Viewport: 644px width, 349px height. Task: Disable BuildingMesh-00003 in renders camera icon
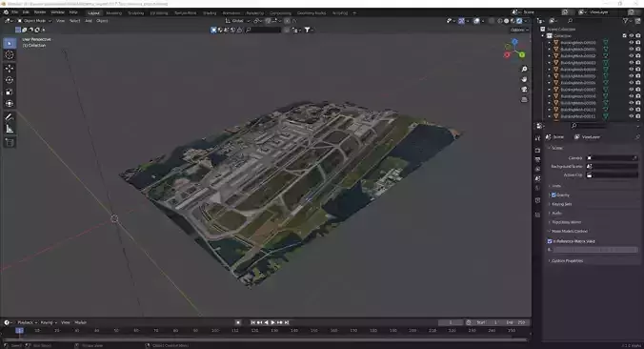638,63
